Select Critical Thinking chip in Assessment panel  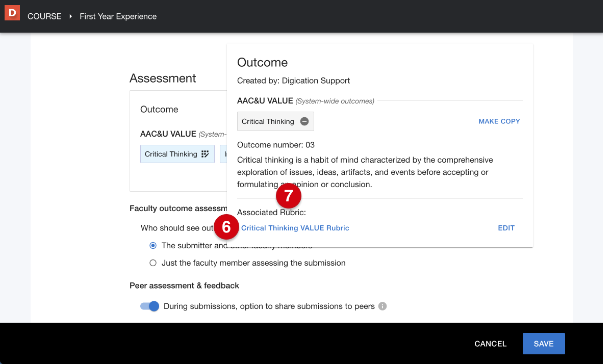177,154
